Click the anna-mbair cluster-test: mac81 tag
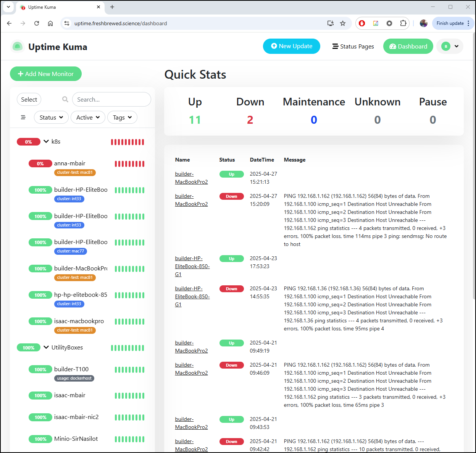476x453 pixels. pos(75,172)
